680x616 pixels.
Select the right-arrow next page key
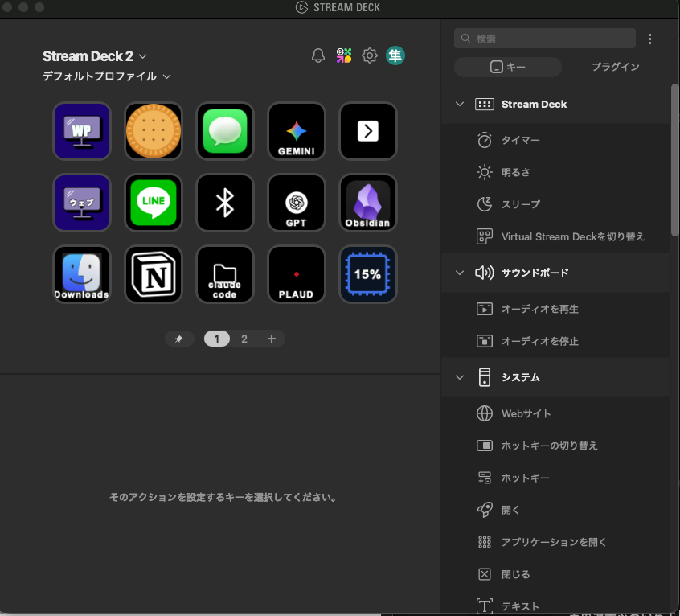click(x=368, y=131)
